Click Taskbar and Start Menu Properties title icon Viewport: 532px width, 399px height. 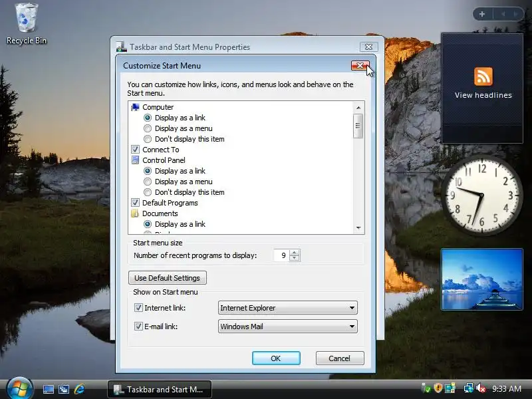tap(121, 47)
